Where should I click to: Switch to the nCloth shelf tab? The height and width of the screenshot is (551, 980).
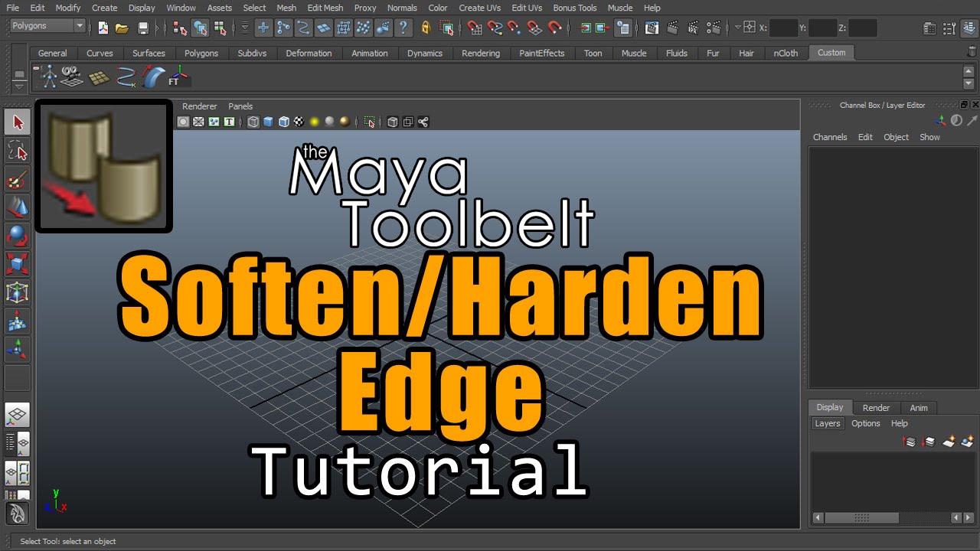[x=786, y=53]
